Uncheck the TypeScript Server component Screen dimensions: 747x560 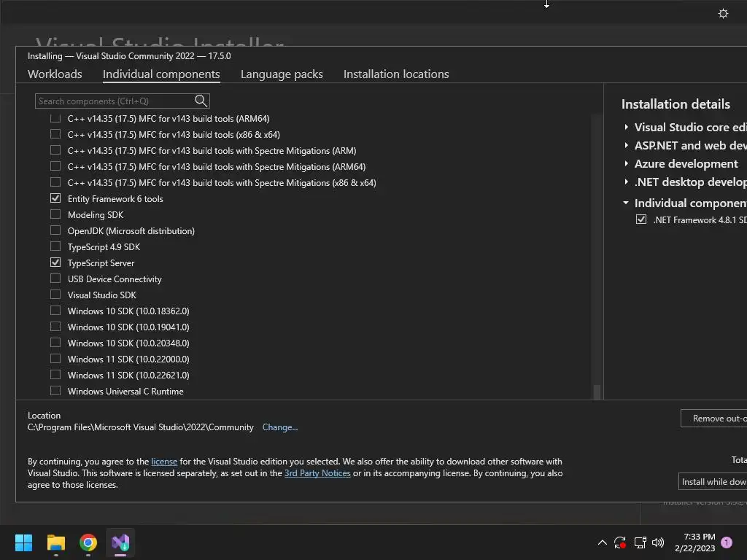coord(55,262)
